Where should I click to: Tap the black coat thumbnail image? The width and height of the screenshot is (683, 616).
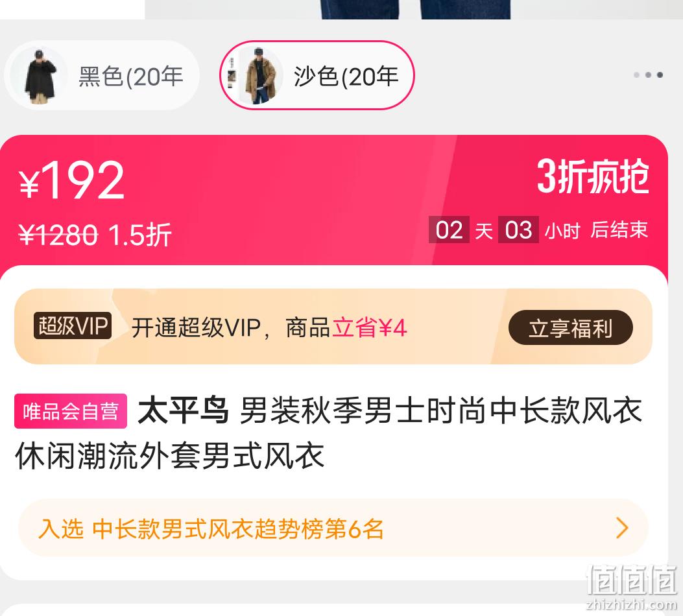coord(40,76)
